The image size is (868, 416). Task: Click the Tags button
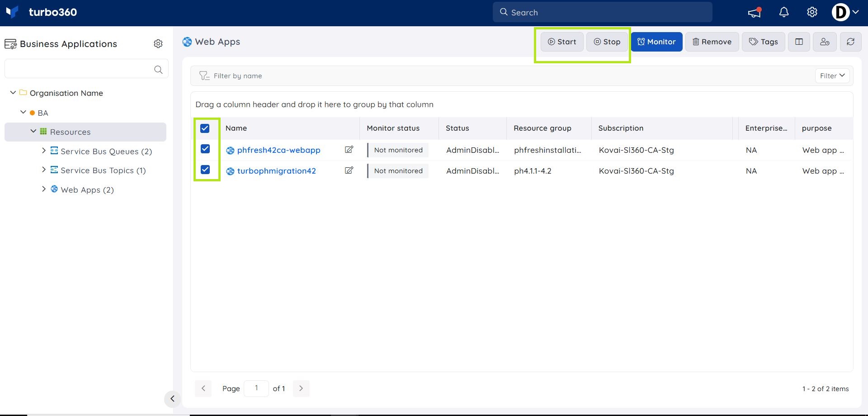click(x=763, y=42)
